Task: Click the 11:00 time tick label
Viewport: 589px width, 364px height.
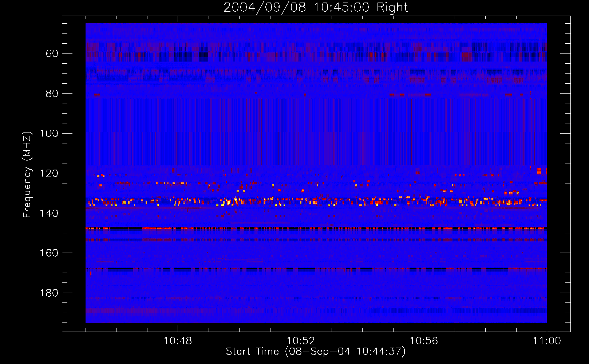Action: click(x=547, y=341)
